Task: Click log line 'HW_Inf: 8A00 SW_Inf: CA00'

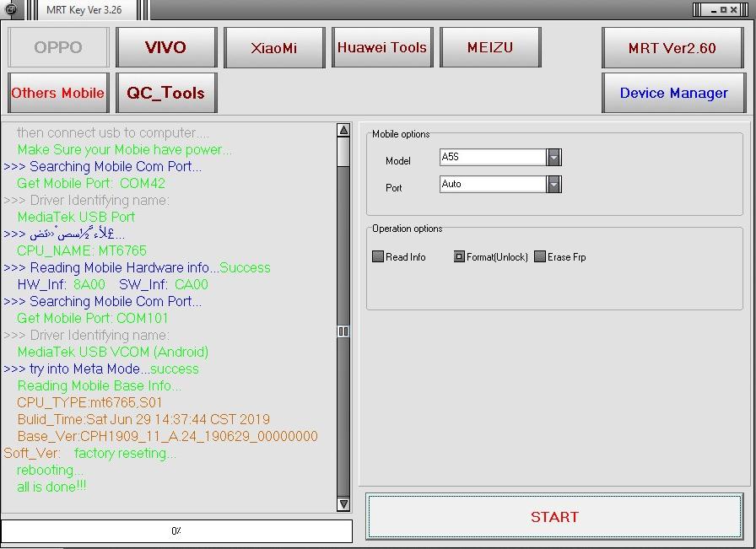Action: (x=112, y=284)
